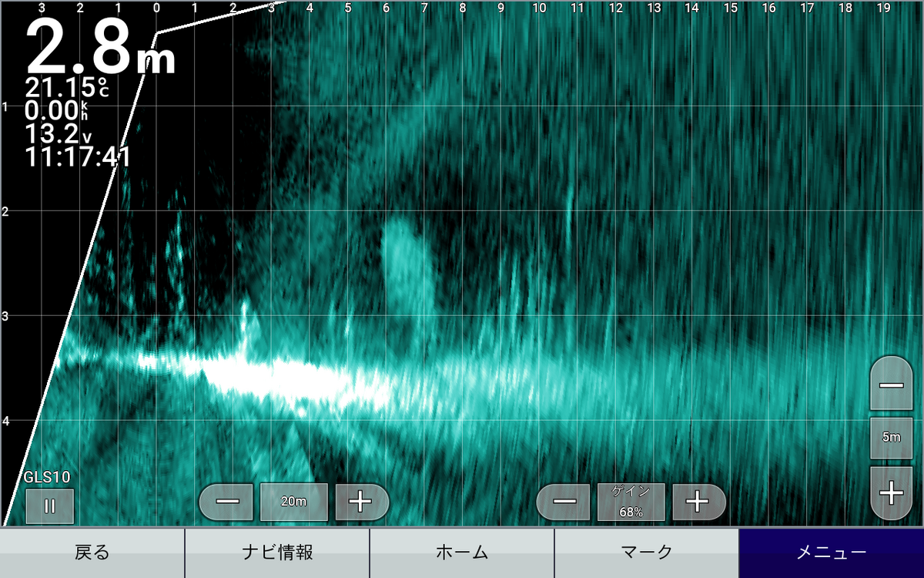924x578 pixels.
Task: Return to ホーム home screen
Action: click(x=462, y=553)
